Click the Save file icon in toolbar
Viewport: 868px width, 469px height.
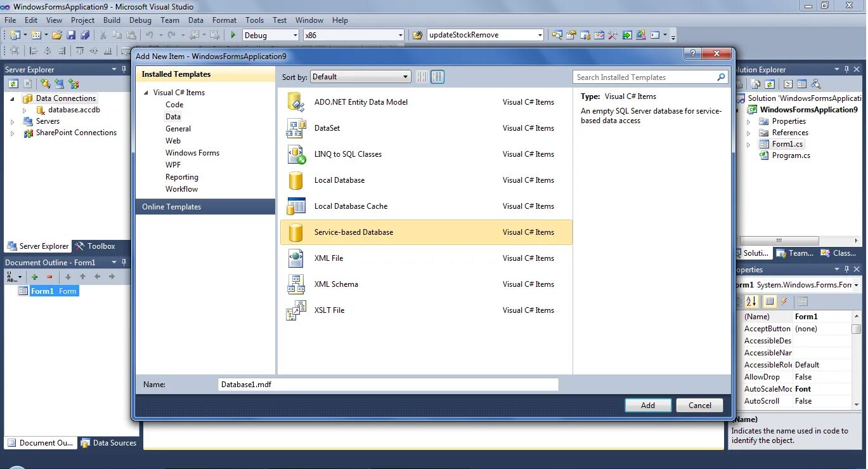coord(71,36)
